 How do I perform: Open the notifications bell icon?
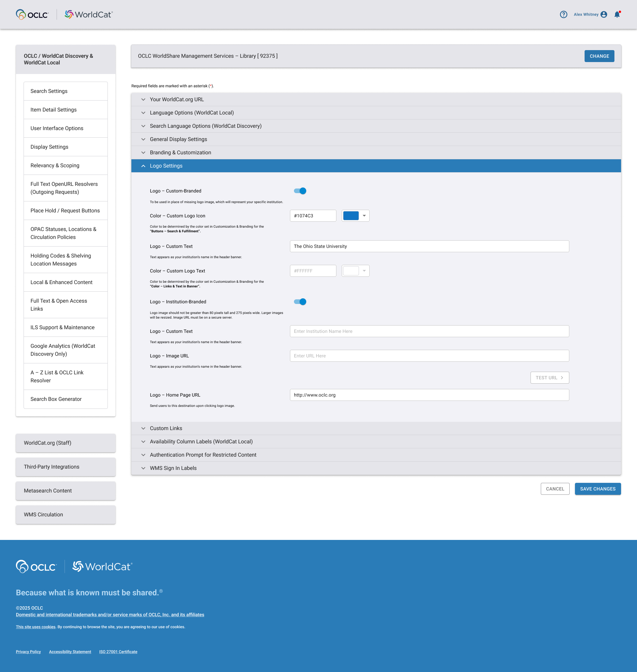tap(617, 14)
